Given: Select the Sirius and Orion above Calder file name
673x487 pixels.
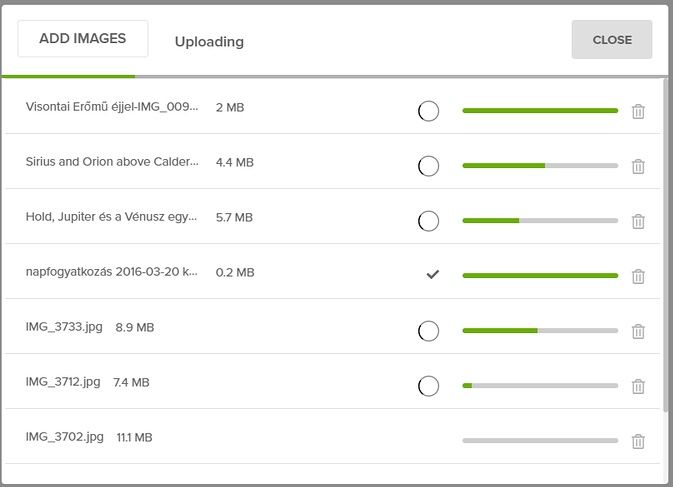Looking at the screenshot, I should [x=112, y=162].
